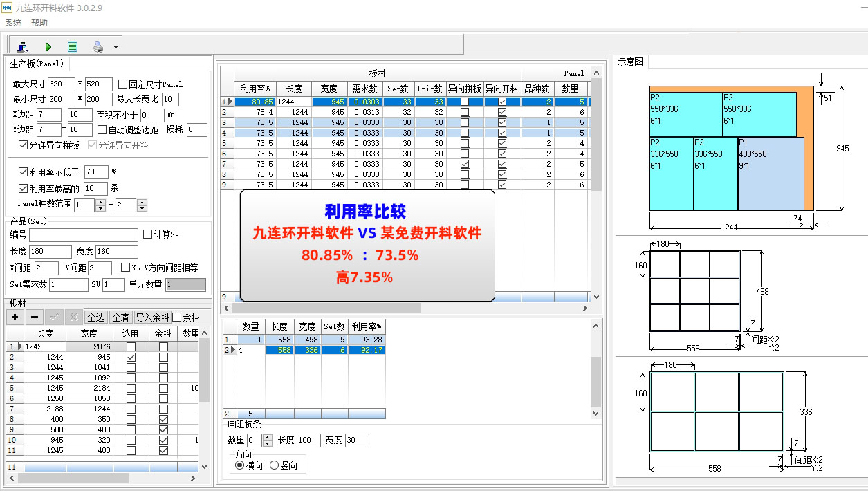
Task: Select the 80.85 utilization cell
Action: (x=255, y=102)
